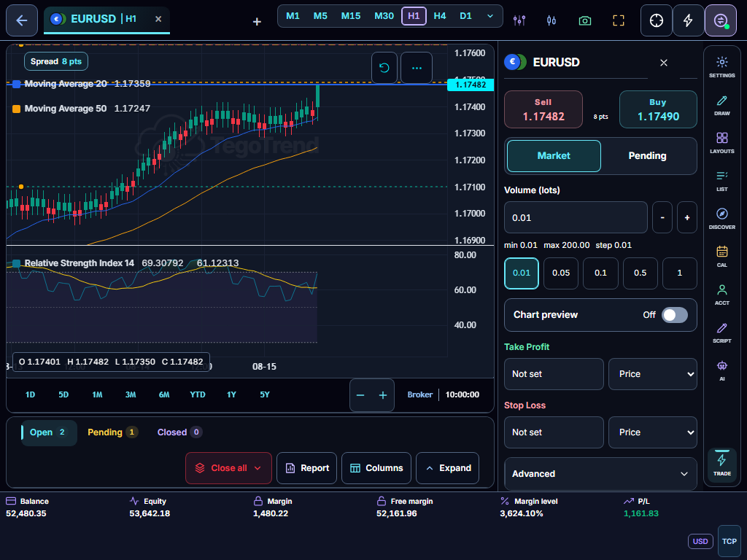747x560 pixels.
Task: Focus the Volume lots input field
Action: pyautogui.click(x=576, y=217)
